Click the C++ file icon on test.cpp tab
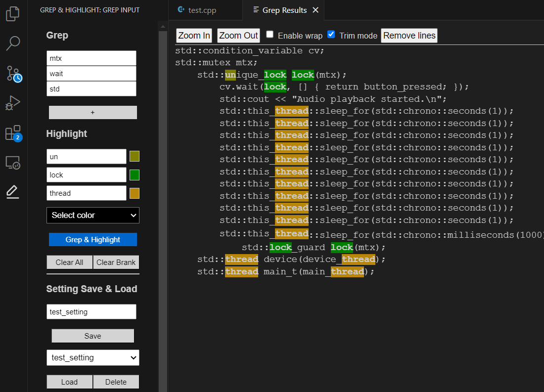The width and height of the screenshot is (544, 392). coord(181,10)
